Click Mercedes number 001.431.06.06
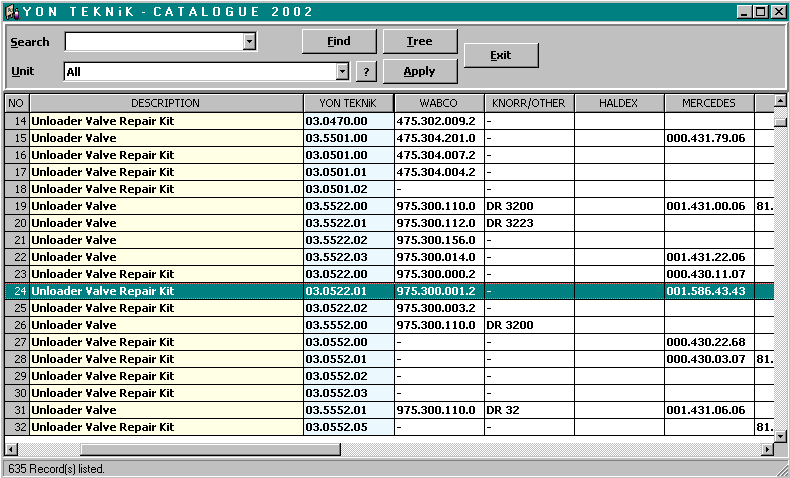 705,410
